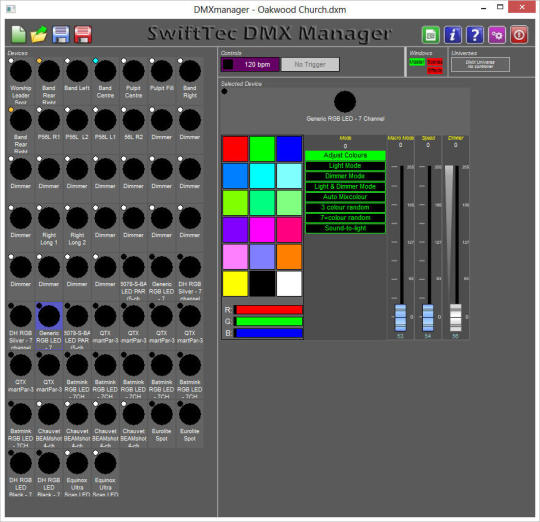
Task: Click the red floppy Save As icon
Action: [x=83, y=34]
